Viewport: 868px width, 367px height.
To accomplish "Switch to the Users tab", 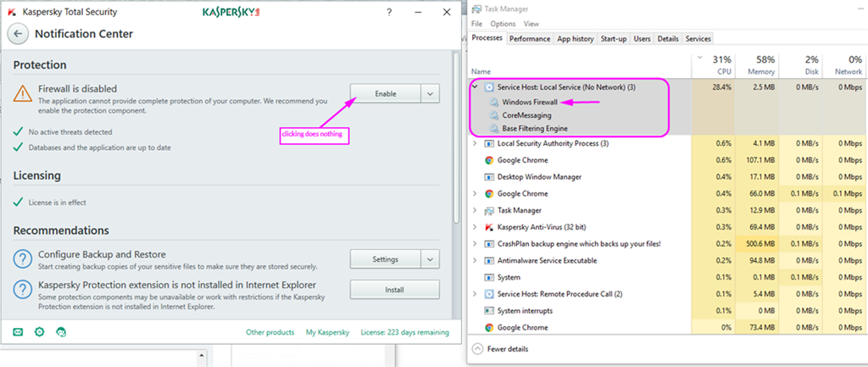I will click(x=643, y=39).
